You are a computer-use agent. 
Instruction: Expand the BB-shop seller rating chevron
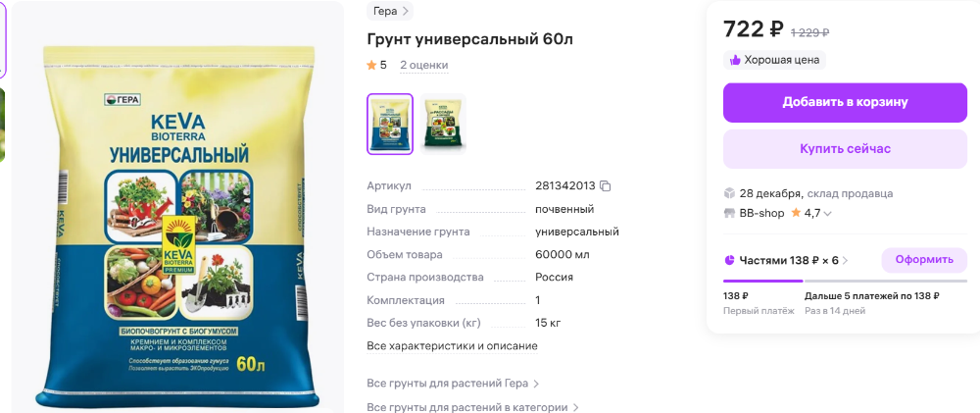[x=827, y=214]
